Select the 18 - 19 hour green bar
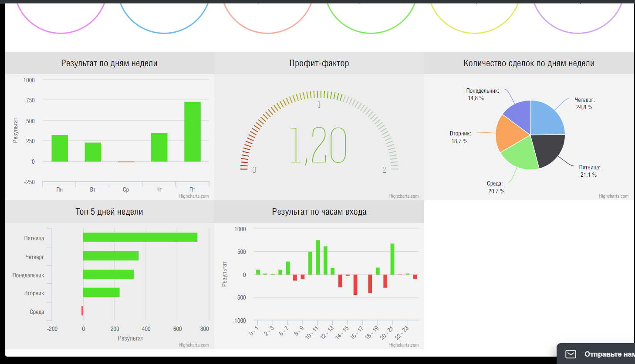The image size is (635, 364). click(378, 271)
